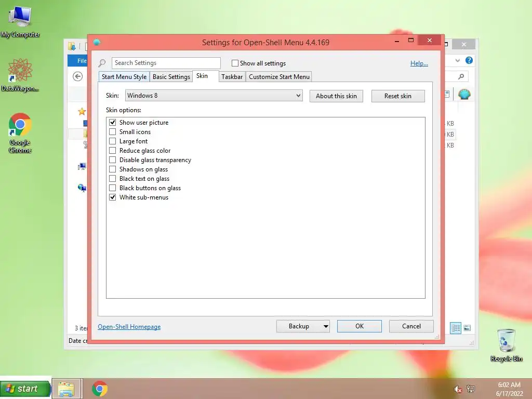Open File Explorer from the taskbar
The height and width of the screenshot is (399, 532).
(66, 389)
